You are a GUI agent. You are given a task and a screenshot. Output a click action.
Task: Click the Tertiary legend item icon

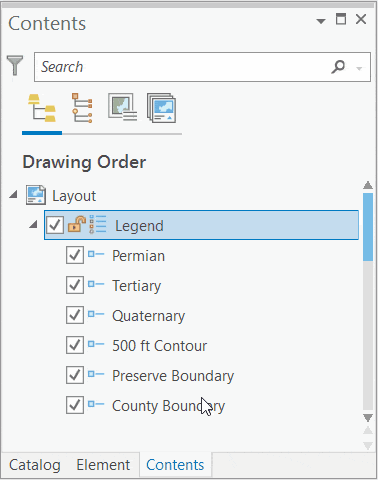tap(96, 285)
